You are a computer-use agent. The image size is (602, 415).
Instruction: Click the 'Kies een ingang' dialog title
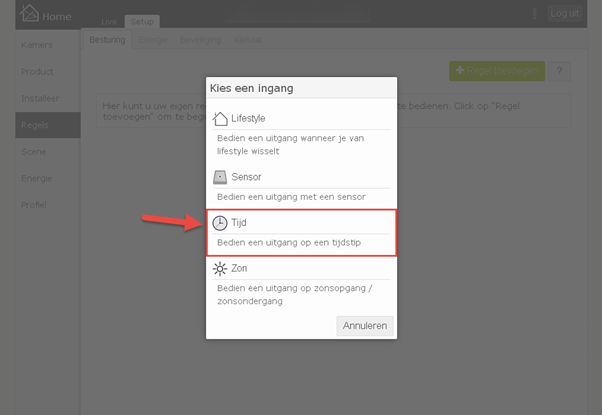coord(251,88)
